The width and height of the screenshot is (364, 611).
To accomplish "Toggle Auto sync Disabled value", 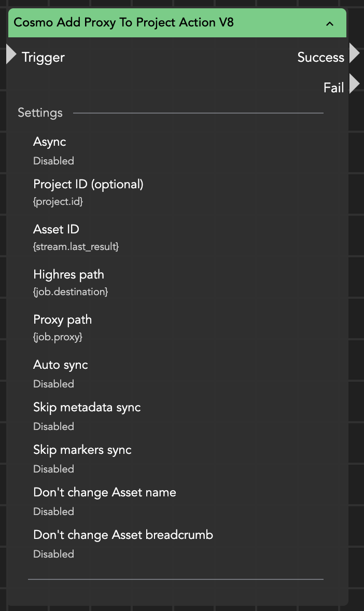I will click(53, 384).
